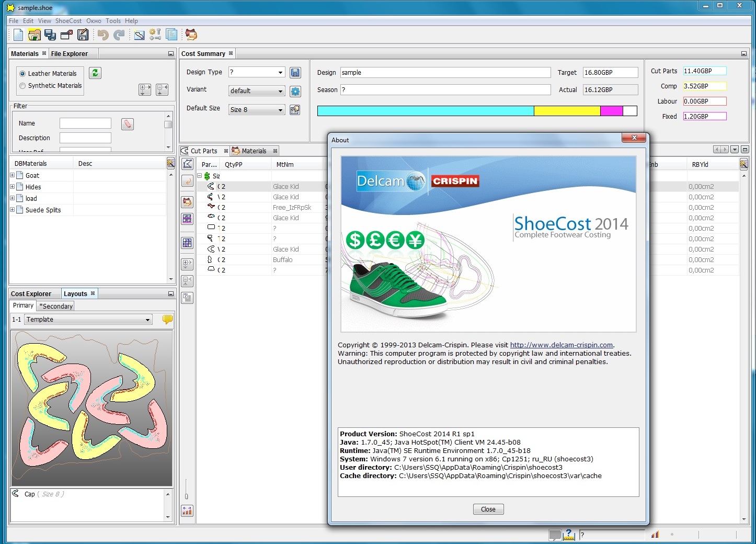Open the File menu
This screenshot has height=544, width=756.
[x=14, y=21]
